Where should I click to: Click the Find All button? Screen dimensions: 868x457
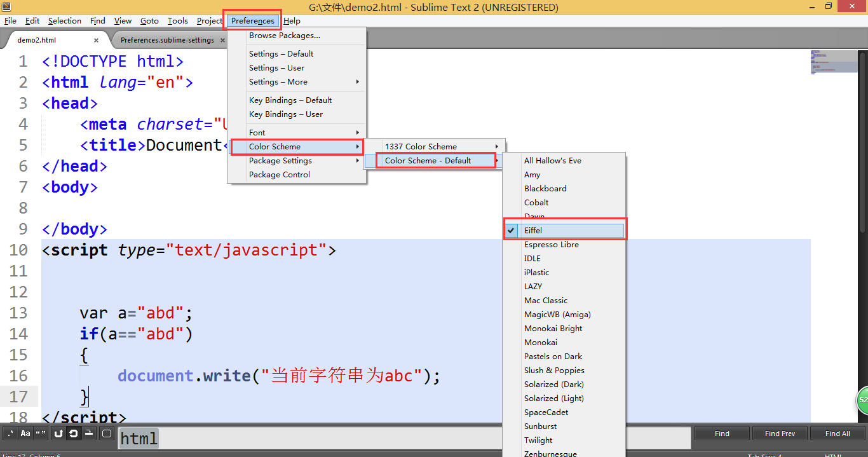coord(837,433)
